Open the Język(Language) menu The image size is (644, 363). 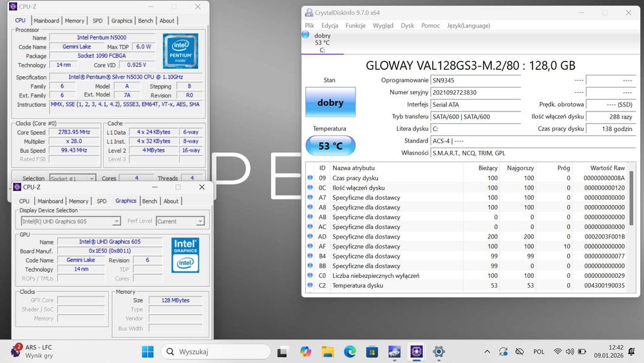469,26
